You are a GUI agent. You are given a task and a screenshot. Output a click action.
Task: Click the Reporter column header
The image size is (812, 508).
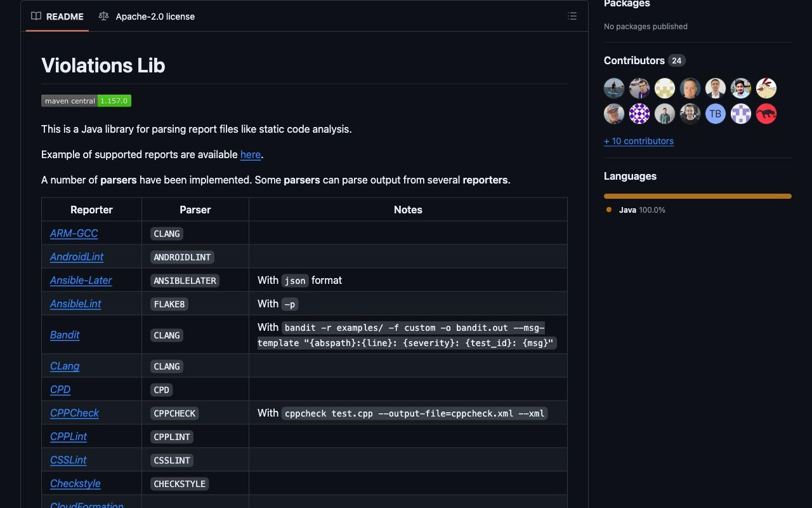click(x=91, y=210)
